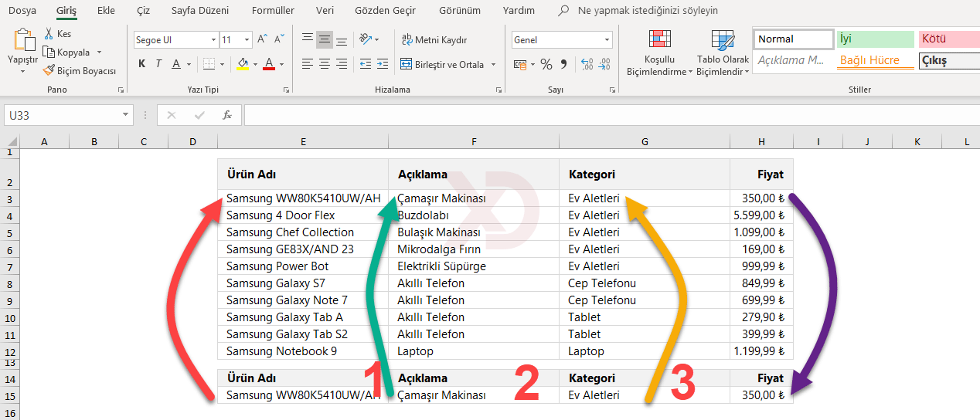Open the Name Box dropdown arrow
This screenshot has width=980, height=420.
point(126,115)
